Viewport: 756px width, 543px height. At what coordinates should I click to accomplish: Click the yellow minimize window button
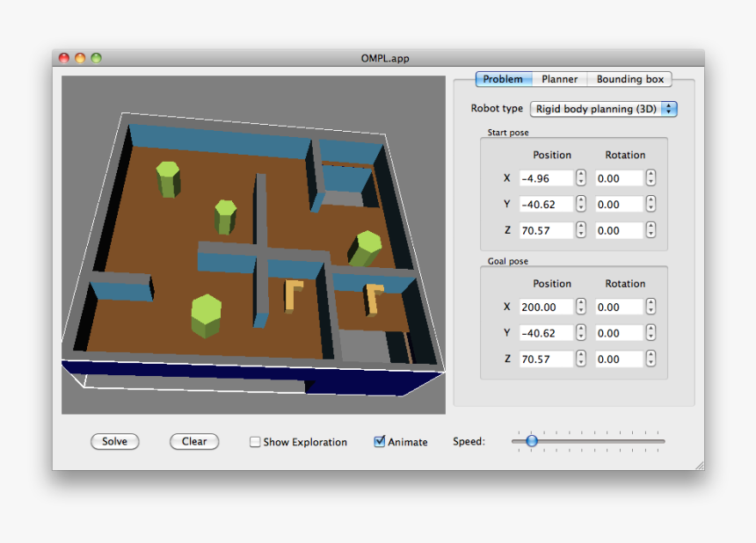[x=80, y=58]
